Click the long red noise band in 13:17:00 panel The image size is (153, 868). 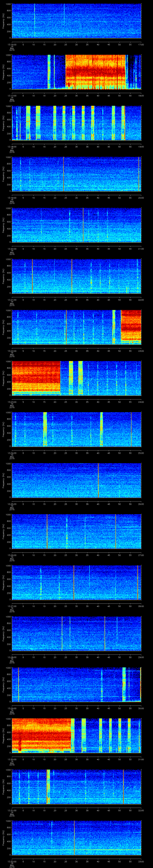(x=95, y=72)
